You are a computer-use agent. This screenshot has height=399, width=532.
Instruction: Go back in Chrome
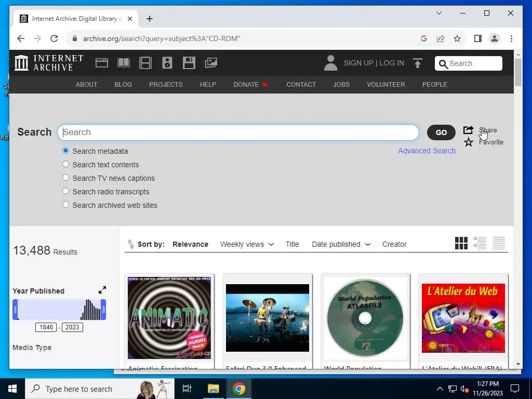pos(21,38)
